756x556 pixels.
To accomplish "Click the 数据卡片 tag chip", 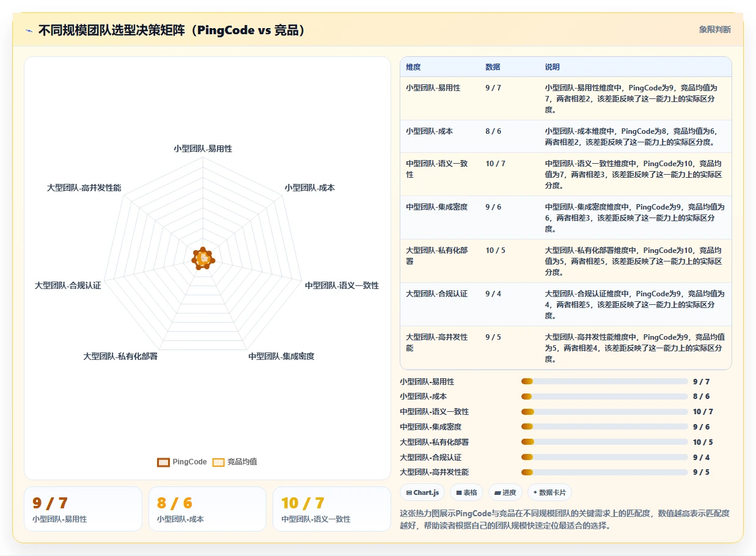I will point(549,492).
